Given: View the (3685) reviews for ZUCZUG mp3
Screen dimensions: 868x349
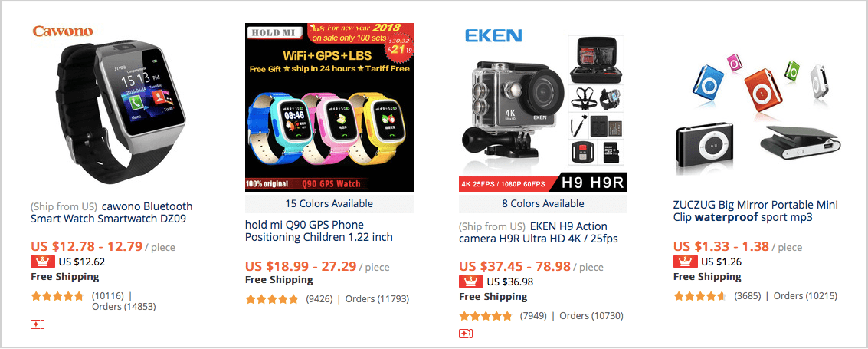Looking at the screenshot, I should 747,296.
